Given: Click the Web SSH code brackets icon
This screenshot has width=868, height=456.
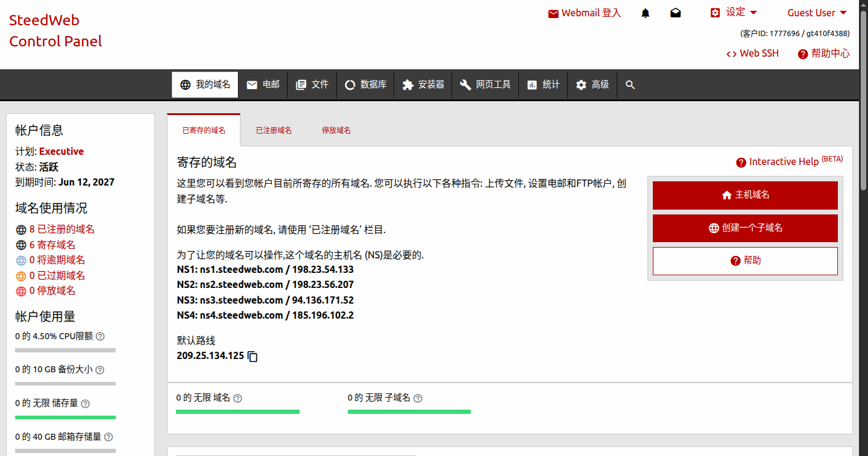Looking at the screenshot, I should coord(731,54).
